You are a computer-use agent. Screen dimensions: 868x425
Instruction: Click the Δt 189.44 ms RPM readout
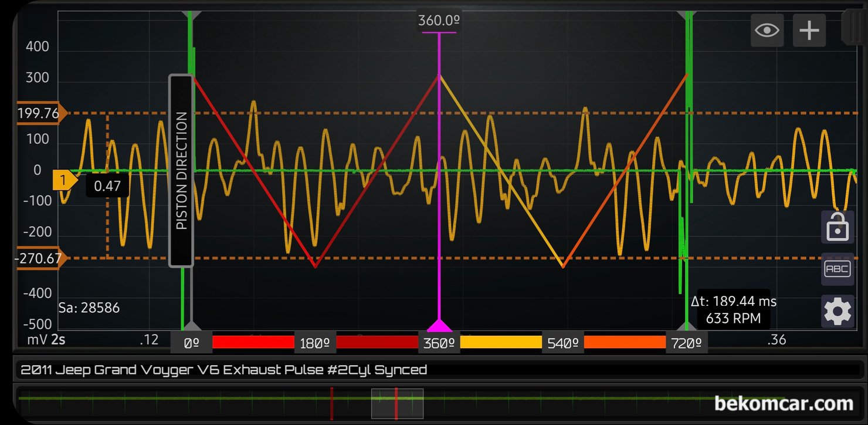tap(733, 310)
